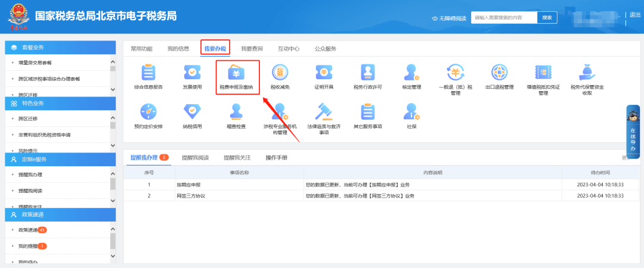Image resolution: width=644 pixels, height=268 pixels.
Task: Open 法律追责与救济事项 icon
Action: click(x=324, y=111)
